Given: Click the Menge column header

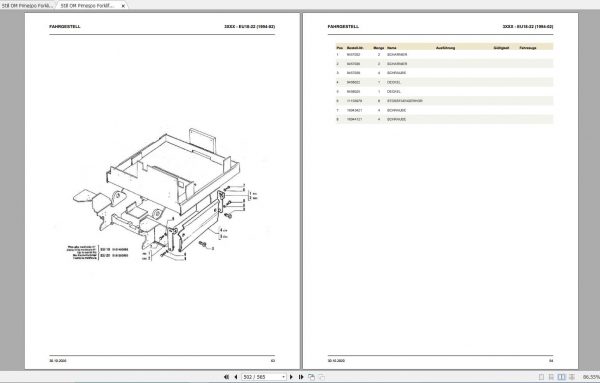Looking at the screenshot, I should [378, 48].
